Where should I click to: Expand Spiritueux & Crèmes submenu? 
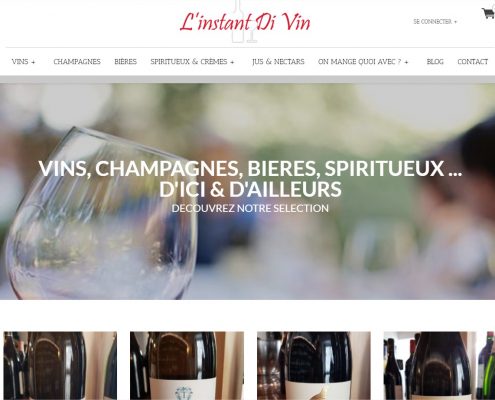point(232,62)
